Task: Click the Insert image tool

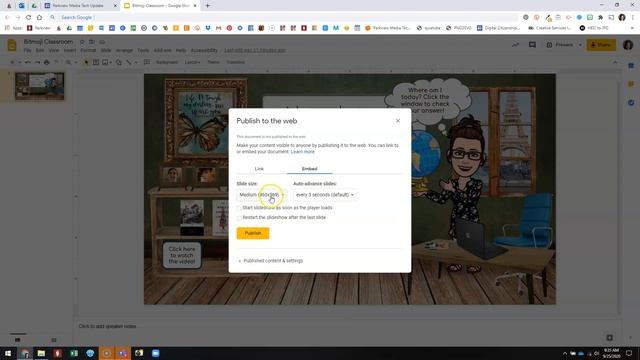Action: click(105, 62)
